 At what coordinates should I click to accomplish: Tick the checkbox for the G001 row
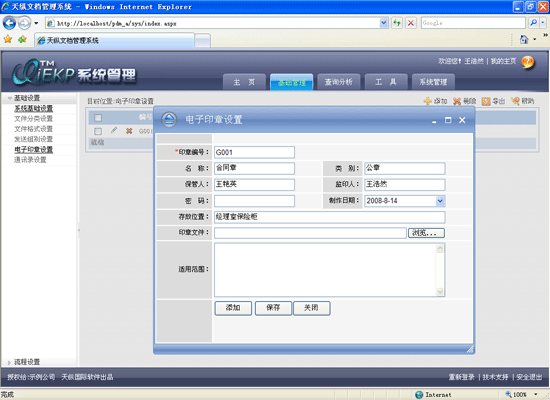[98, 131]
